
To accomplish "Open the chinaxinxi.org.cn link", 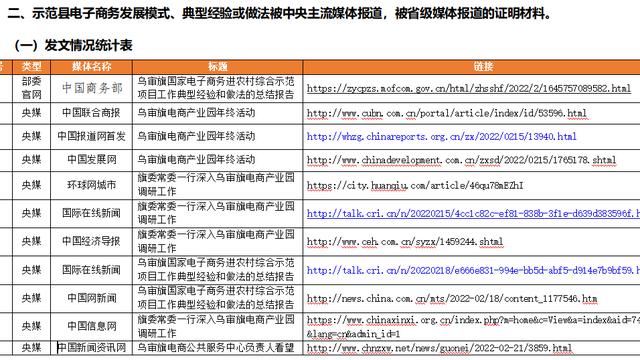I will click(473, 327).
